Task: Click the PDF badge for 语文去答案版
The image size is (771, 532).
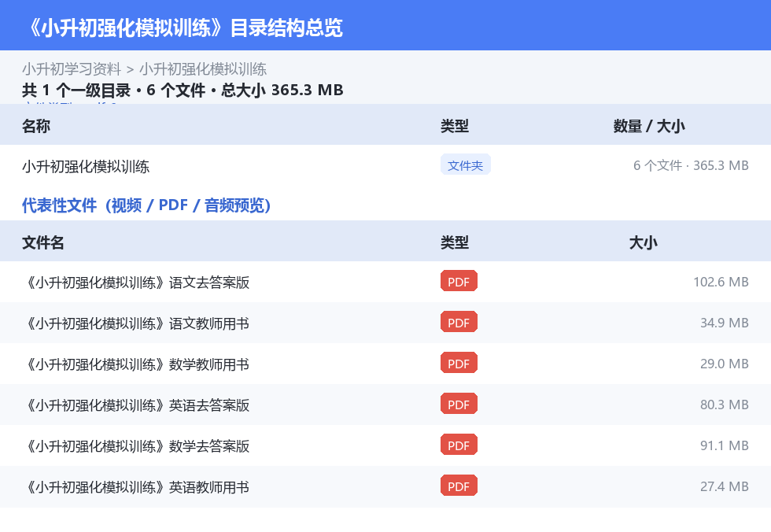Action: click(x=459, y=281)
